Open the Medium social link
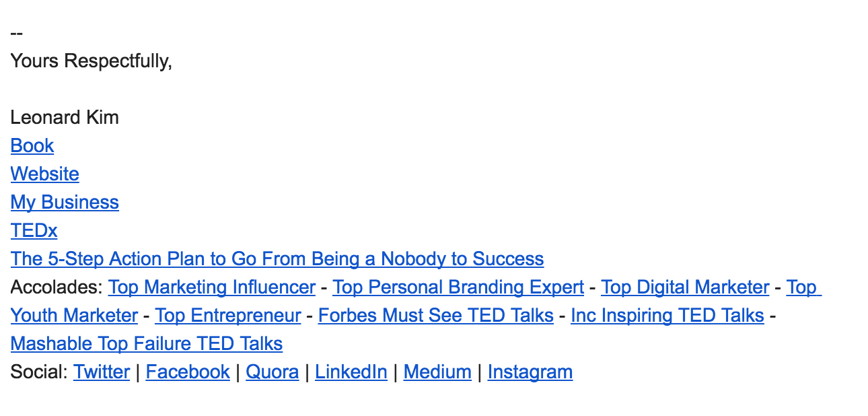868x416 pixels. coord(437,372)
